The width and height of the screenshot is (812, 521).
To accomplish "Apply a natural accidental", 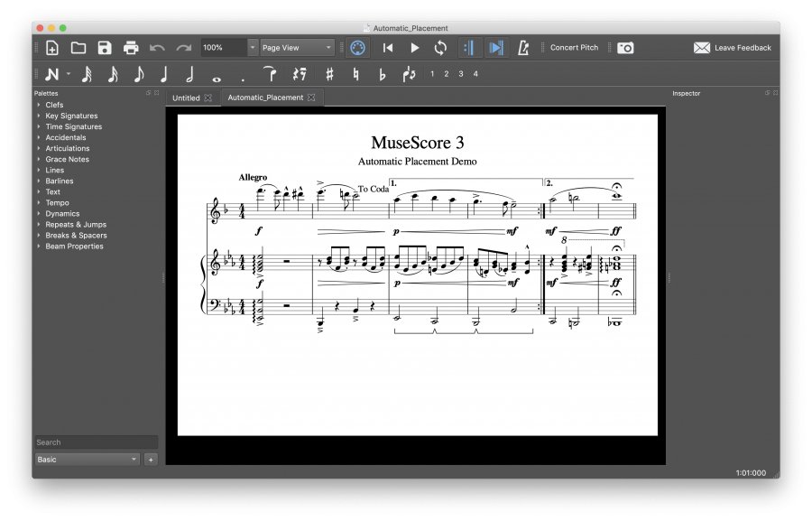I will click(x=355, y=74).
